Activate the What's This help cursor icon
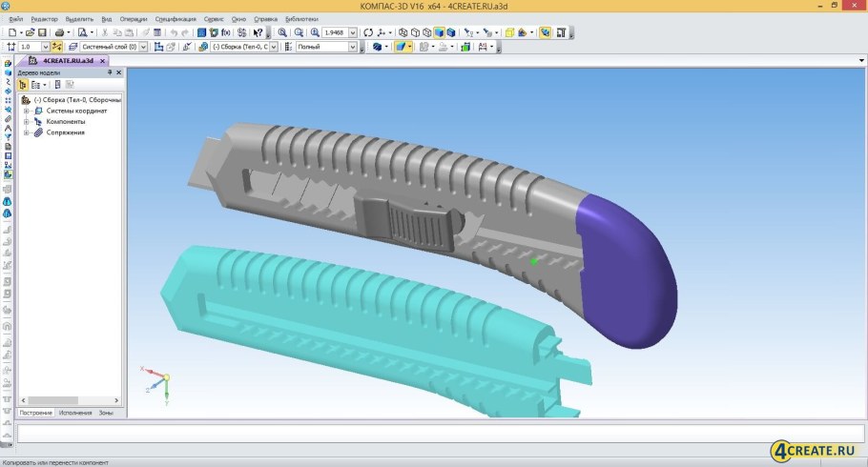Screen dimensions: 868x467 (x=258, y=32)
